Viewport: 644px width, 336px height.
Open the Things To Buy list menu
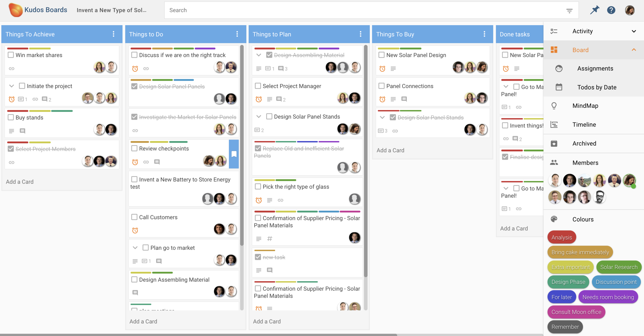click(x=484, y=34)
